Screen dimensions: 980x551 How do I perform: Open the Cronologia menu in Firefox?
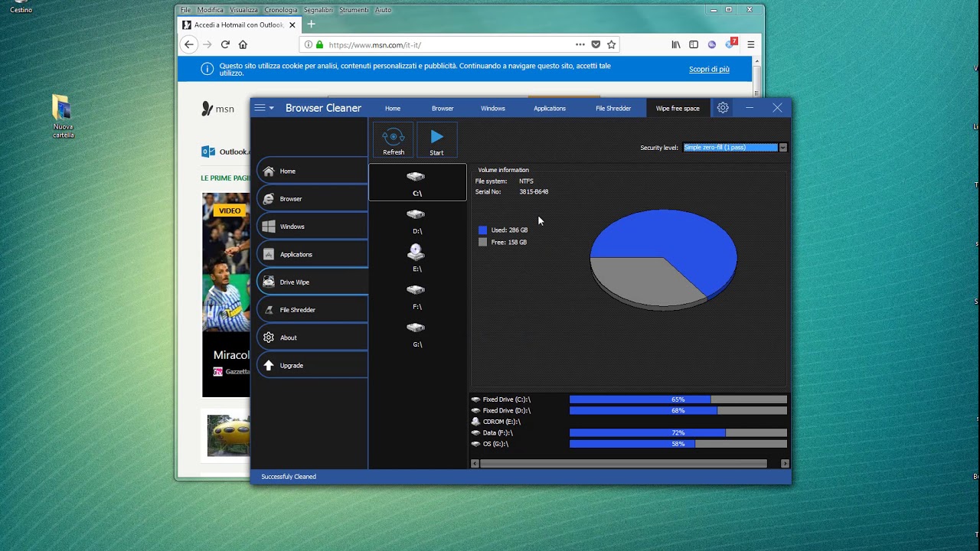(x=281, y=10)
